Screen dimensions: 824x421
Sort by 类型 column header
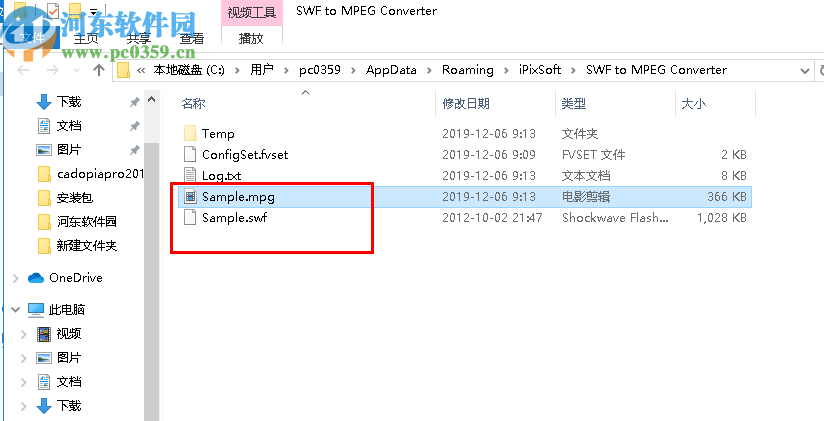[574, 104]
